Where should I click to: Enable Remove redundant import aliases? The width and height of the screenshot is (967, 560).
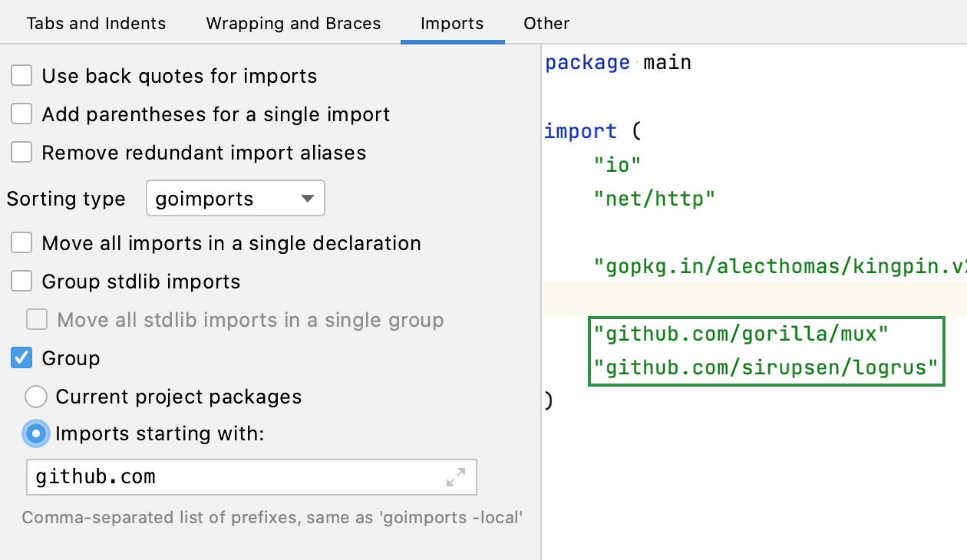[x=21, y=152]
